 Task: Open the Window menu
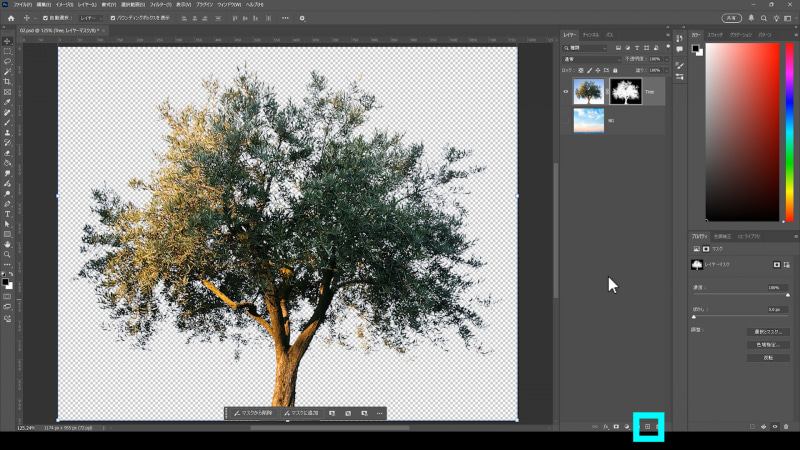click(x=229, y=5)
